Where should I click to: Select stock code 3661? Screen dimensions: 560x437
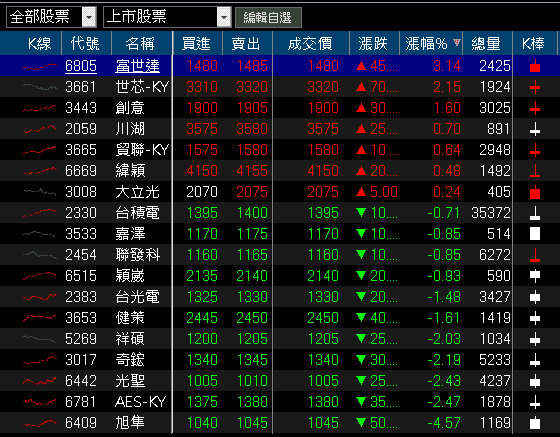tap(81, 87)
